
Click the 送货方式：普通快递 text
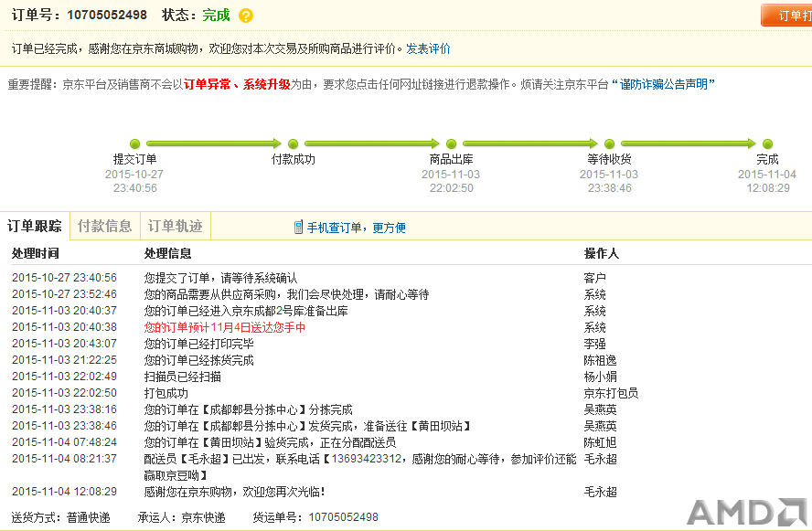coord(60,517)
